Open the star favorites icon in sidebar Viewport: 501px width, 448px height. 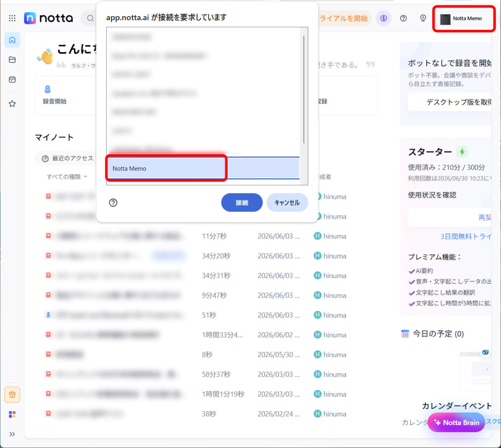pos(12,104)
